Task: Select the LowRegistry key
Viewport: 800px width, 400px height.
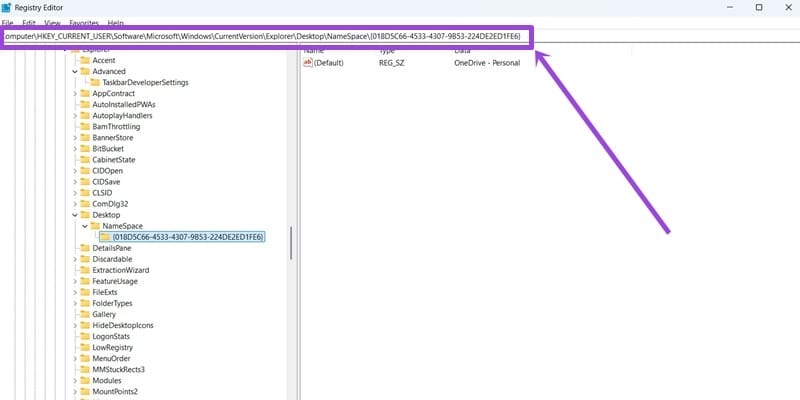Action: (113, 347)
